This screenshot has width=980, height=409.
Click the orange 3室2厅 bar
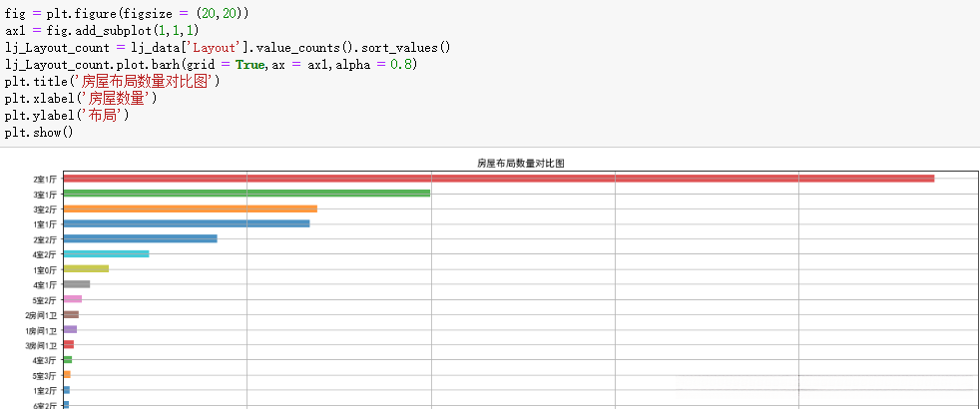(190, 208)
